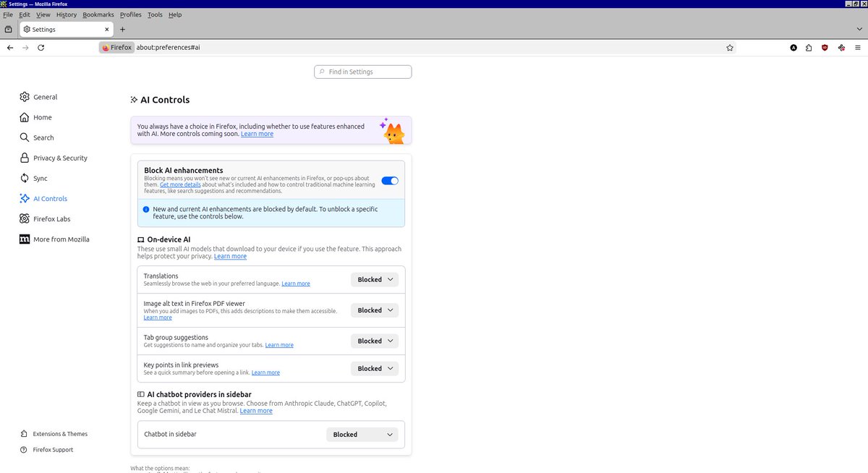Click Learn more in the purple banner
Viewport: 868px width, 473px height.
click(x=257, y=134)
